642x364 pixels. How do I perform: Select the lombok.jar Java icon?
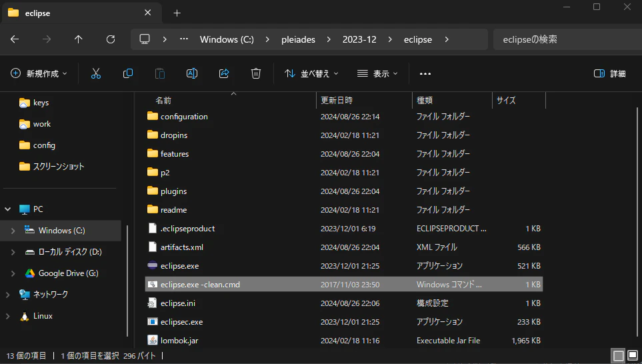coord(152,340)
